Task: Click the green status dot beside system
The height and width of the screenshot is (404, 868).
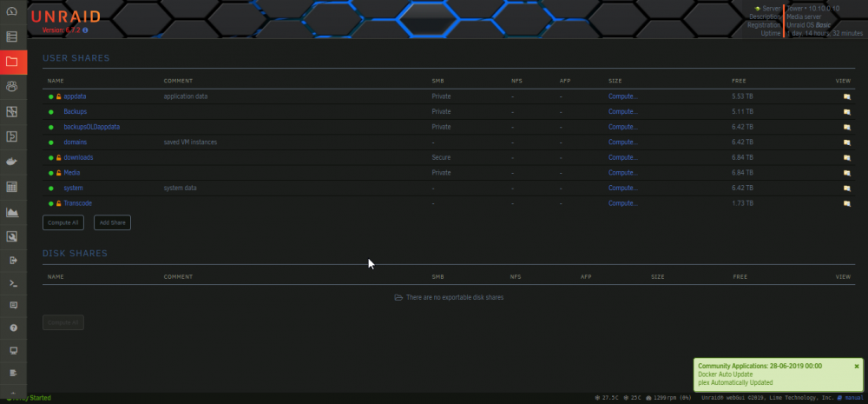Action: point(51,188)
